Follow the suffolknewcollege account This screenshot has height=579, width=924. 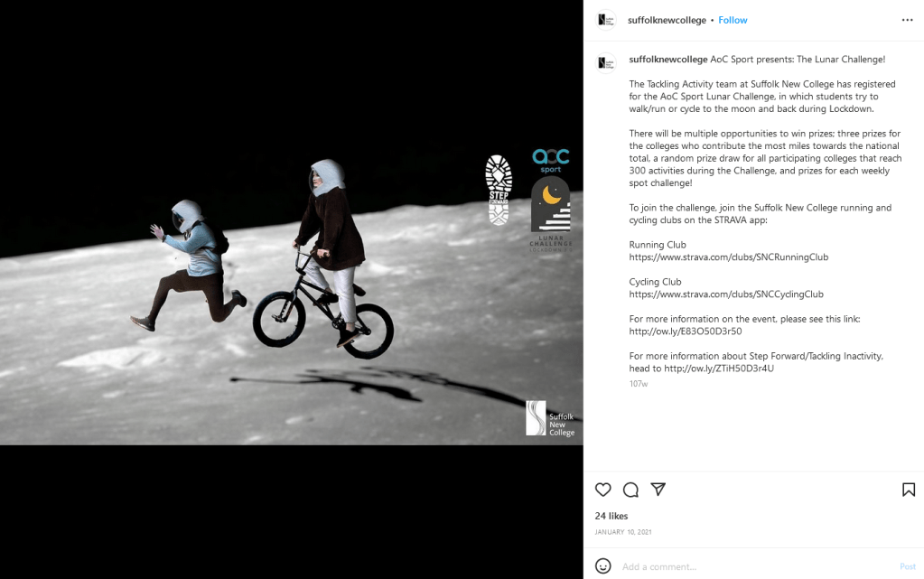click(x=733, y=20)
